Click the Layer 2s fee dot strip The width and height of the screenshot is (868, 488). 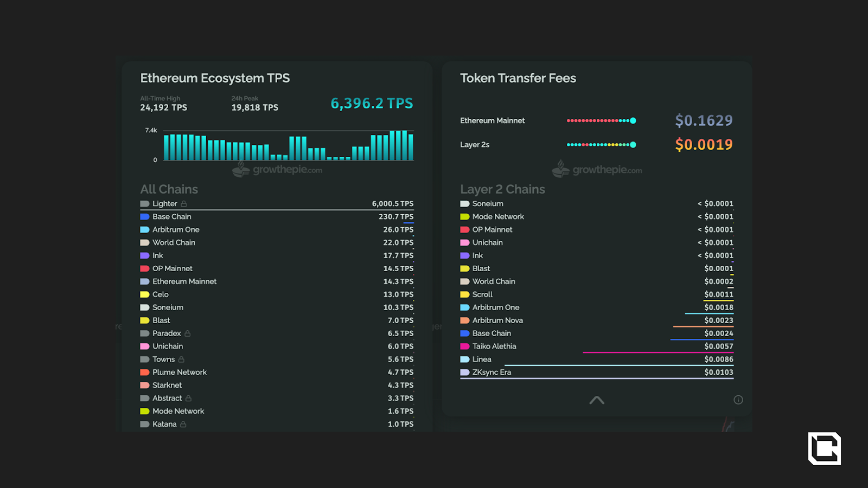(602, 145)
